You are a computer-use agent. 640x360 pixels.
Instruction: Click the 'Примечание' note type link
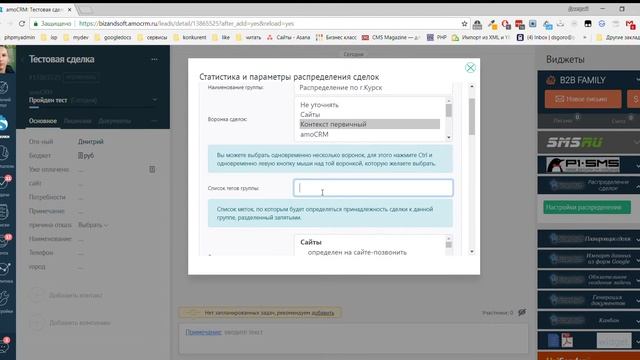(x=203, y=332)
